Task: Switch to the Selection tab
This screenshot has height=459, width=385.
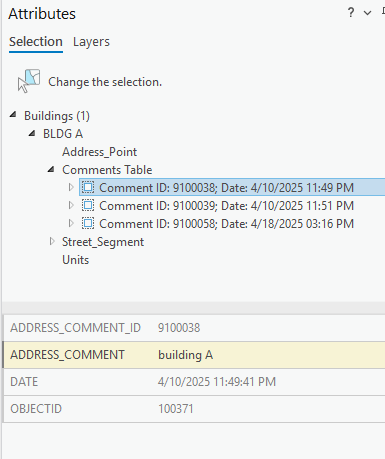Action: 36,42
